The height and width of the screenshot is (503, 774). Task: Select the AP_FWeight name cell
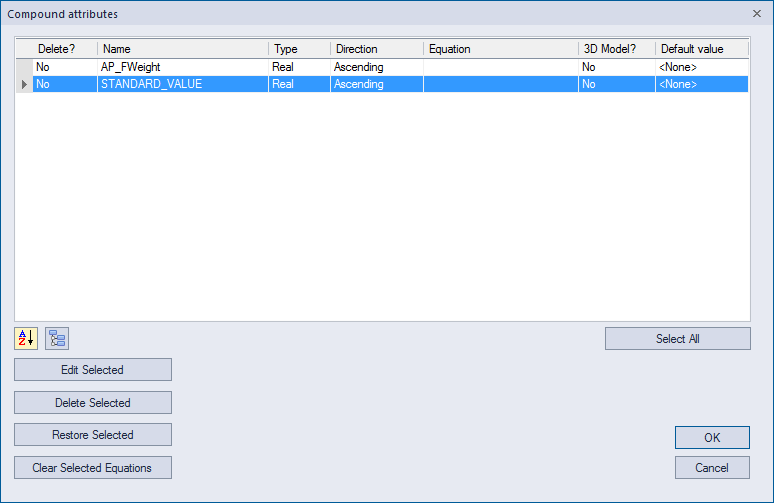click(x=183, y=67)
